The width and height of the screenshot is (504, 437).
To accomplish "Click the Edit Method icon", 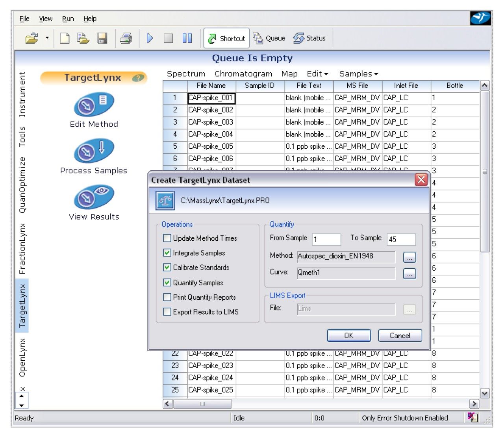I will [x=94, y=105].
